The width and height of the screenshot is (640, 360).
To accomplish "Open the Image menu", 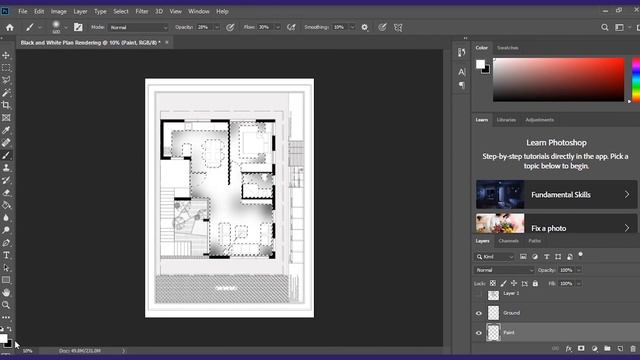I will (58, 11).
